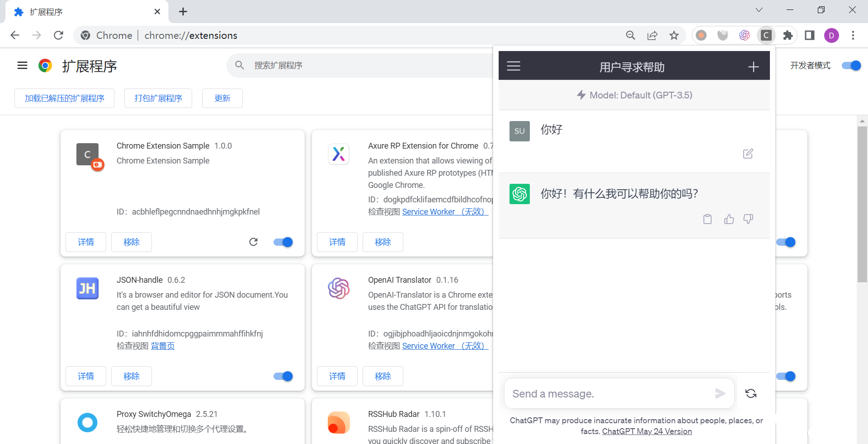The height and width of the screenshot is (444, 868).
Task: Open Chrome three-dot menu
Action: click(853, 35)
